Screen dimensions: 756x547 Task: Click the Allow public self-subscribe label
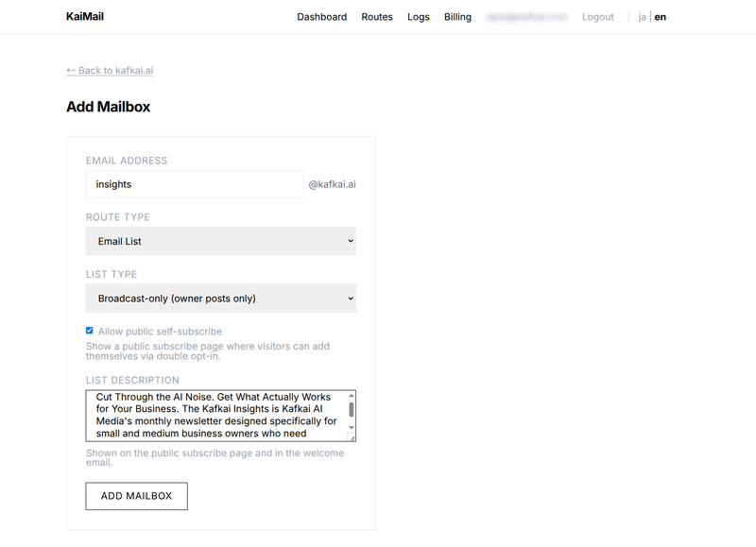[x=160, y=332]
